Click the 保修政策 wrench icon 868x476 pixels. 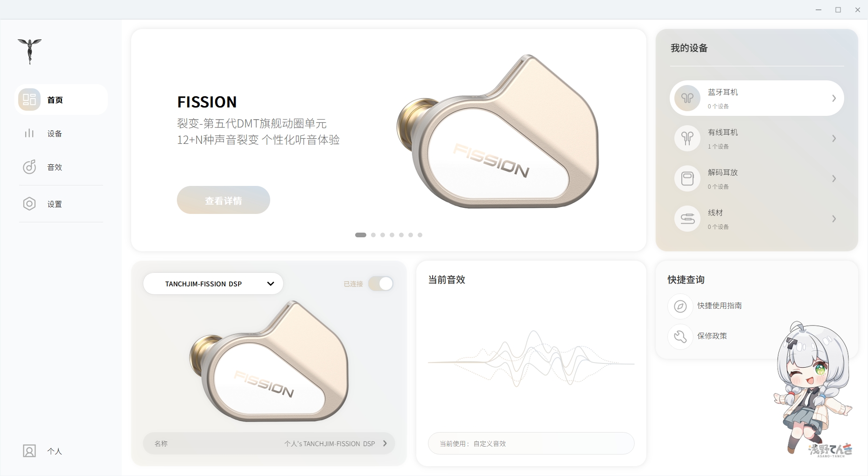point(680,336)
